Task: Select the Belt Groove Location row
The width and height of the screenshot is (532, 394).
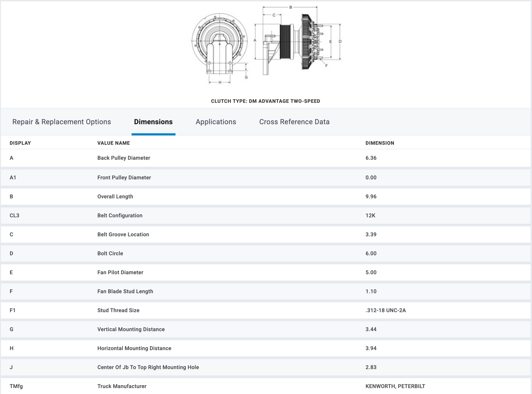Action: click(x=123, y=235)
